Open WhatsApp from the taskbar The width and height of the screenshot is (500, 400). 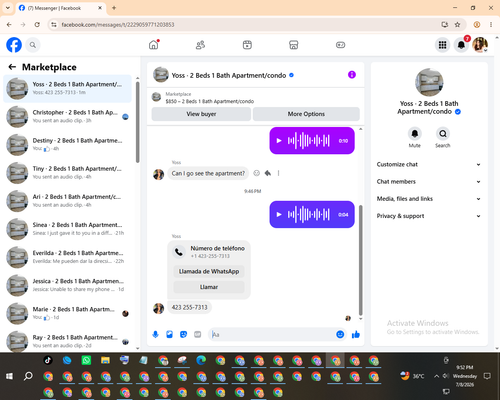[x=86, y=360]
